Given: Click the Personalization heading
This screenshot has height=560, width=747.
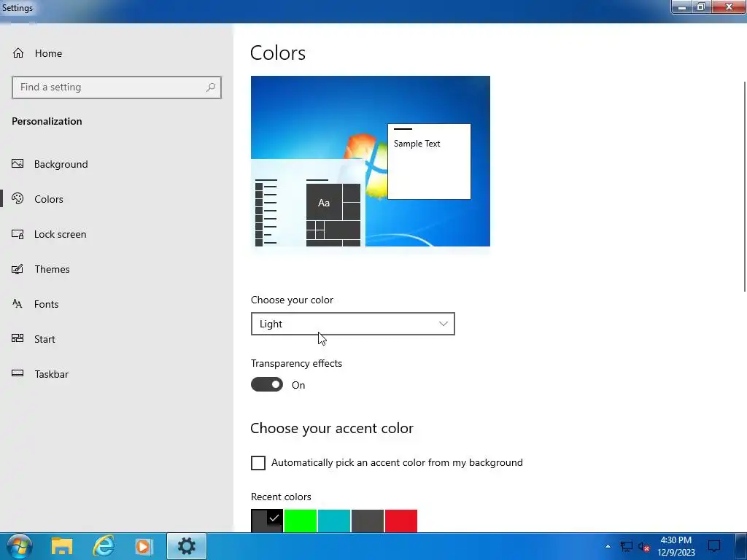Looking at the screenshot, I should tap(47, 121).
